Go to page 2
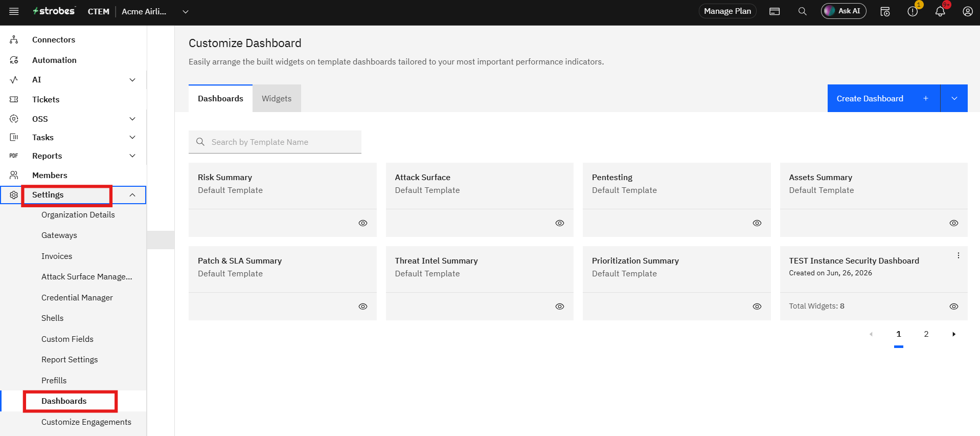980x436 pixels. point(926,334)
